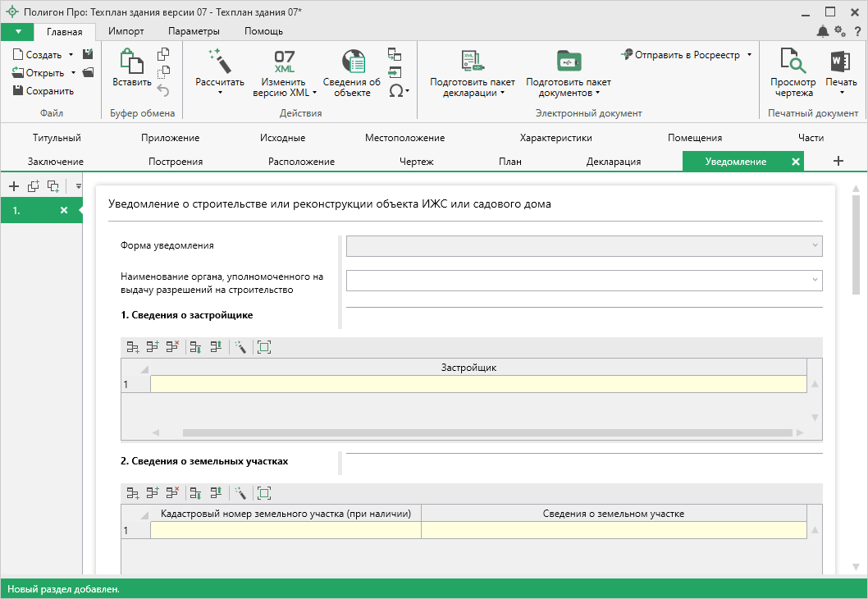
Task: Expand the Застройщик table to full screen
Action: tap(263, 347)
